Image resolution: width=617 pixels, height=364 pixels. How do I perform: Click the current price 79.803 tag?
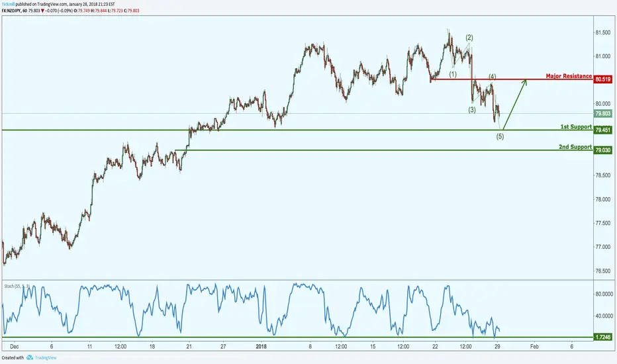tap(603, 114)
